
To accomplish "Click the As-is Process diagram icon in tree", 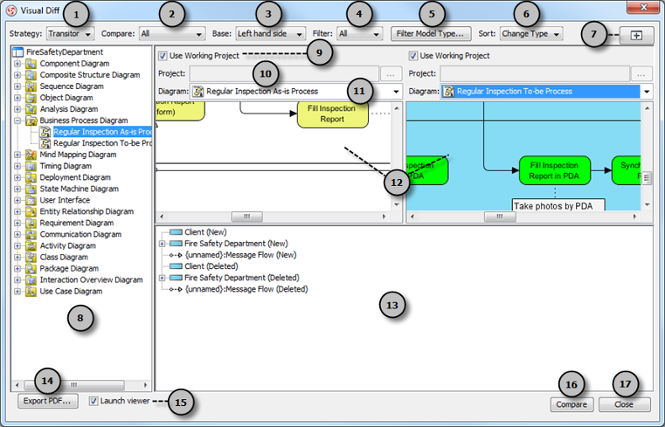I will pos(45,132).
